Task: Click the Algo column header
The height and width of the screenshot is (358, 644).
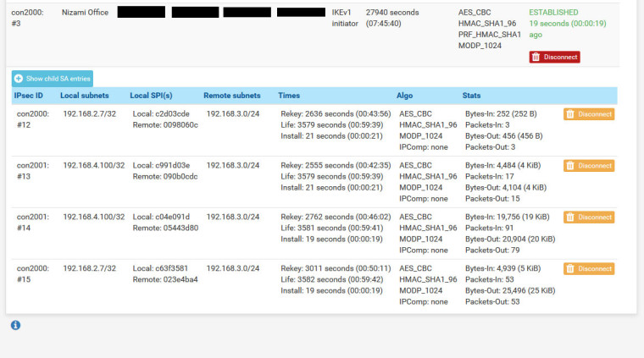Action: pyautogui.click(x=404, y=96)
